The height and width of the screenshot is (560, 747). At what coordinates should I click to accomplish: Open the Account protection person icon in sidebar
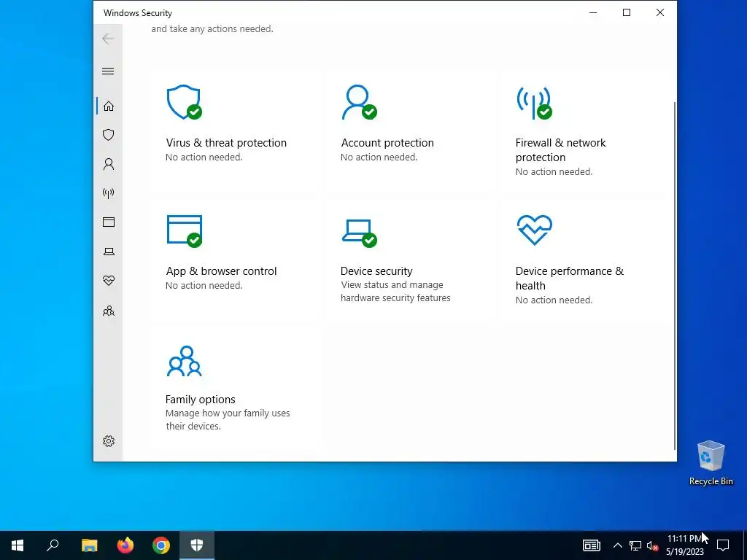(x=109, y=164)
